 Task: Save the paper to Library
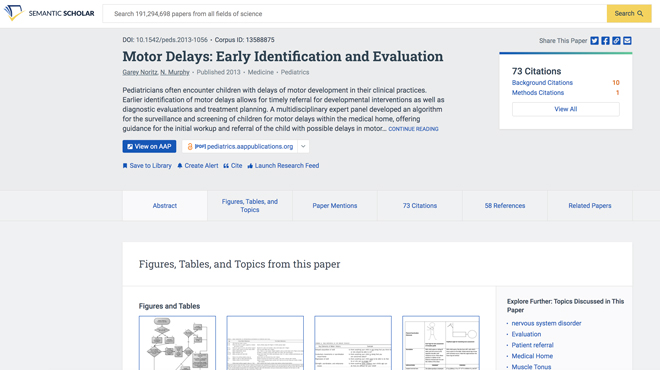[147, 166]
